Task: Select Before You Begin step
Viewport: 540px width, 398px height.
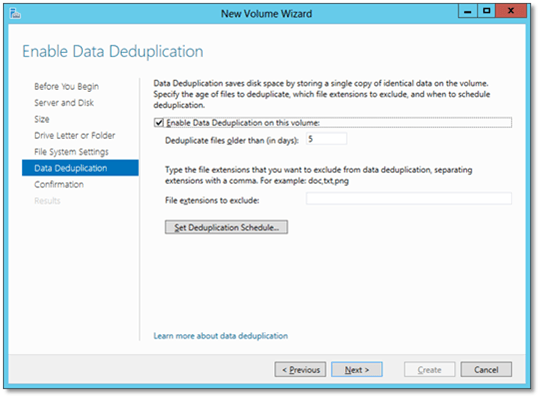Action: (x=66, y=86)
